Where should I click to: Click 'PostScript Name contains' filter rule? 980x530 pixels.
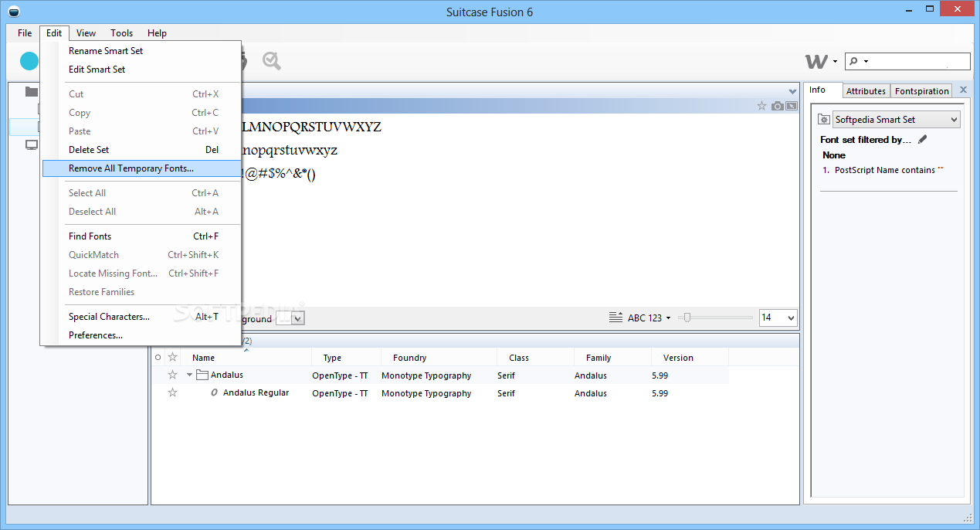[884, 170]
